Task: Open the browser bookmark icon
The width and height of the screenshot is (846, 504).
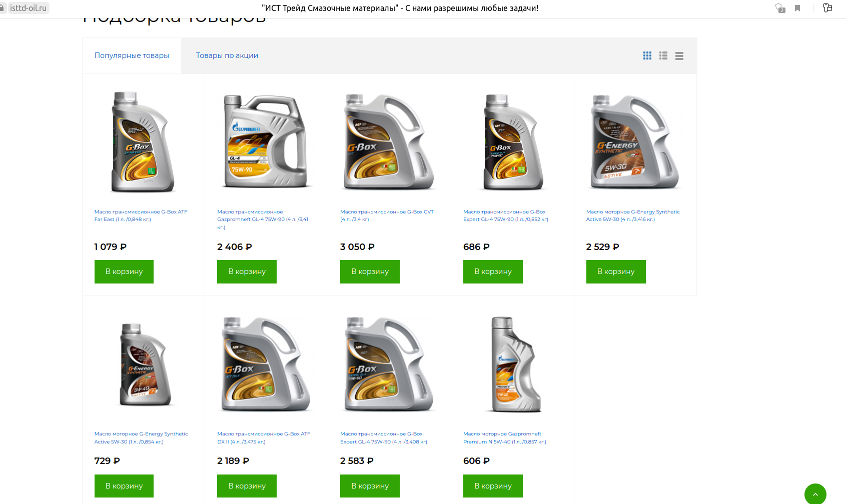Action: [x=797, y=8]
